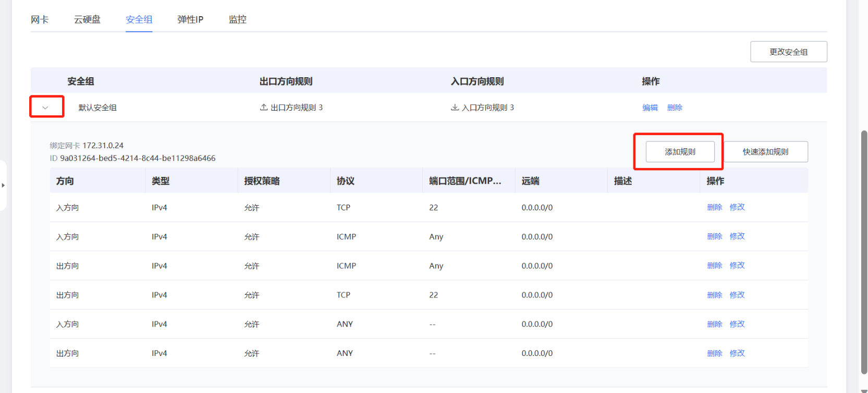Modify the inbound ANY protocol rule
The width and height of the screenshot is (868, 393).
(x=737, y=324)
